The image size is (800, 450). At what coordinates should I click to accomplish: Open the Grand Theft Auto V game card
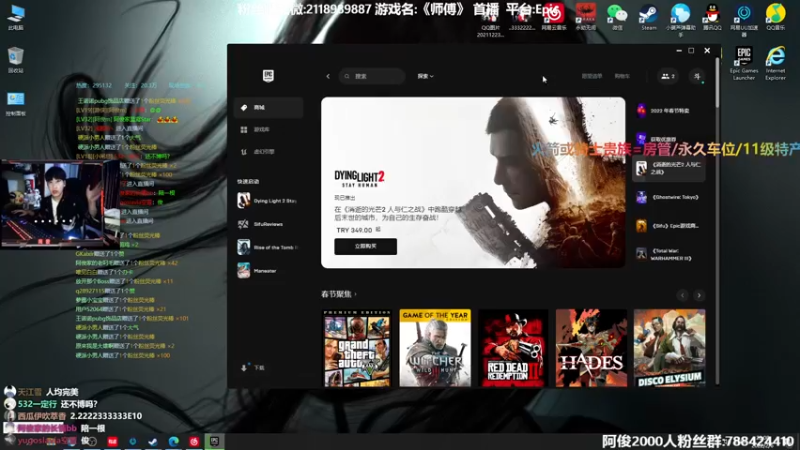tap(357, 348)
